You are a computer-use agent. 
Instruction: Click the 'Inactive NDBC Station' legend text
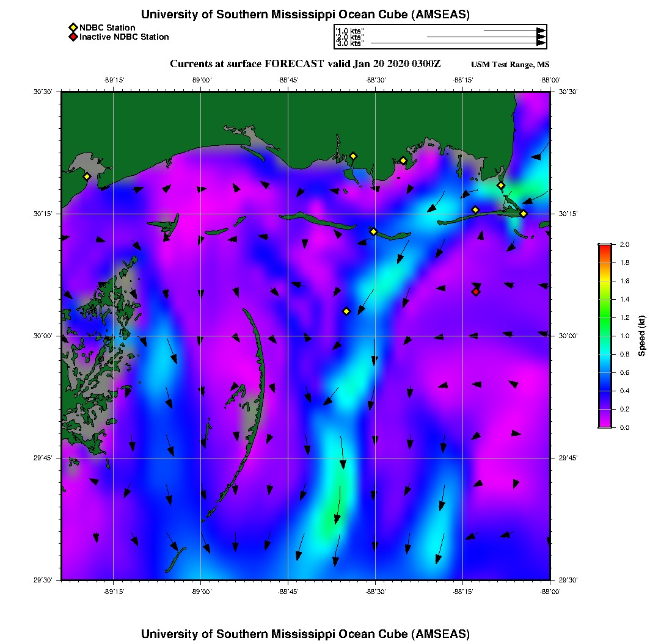[x=124, y=37]
